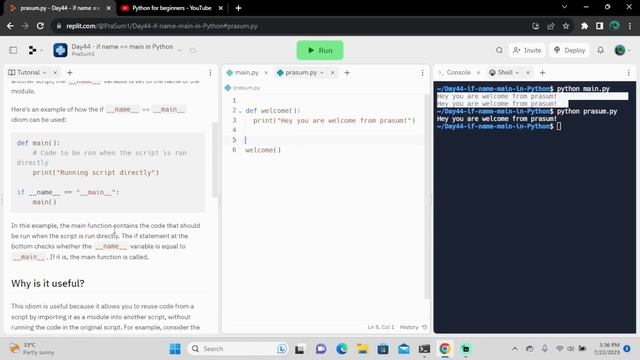Close the Shell tab
Viewport: 640px width, 360px height.
pos(528,73)
